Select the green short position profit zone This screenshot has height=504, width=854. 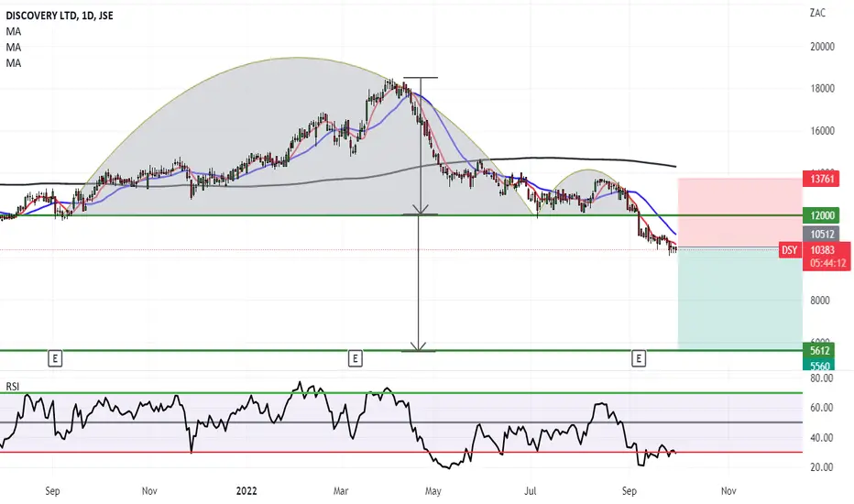739,299
